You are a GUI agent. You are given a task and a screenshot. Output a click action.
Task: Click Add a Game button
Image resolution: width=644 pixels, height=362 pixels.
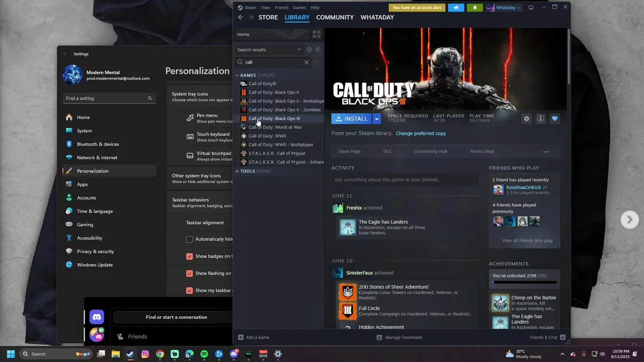pyautogui.click(x=254, y=337)
